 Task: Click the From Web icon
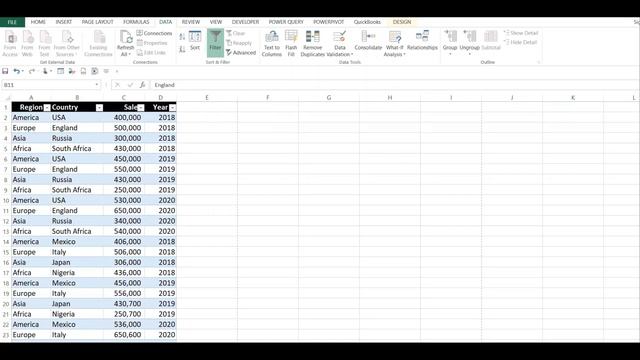click(x=27, y=43)
